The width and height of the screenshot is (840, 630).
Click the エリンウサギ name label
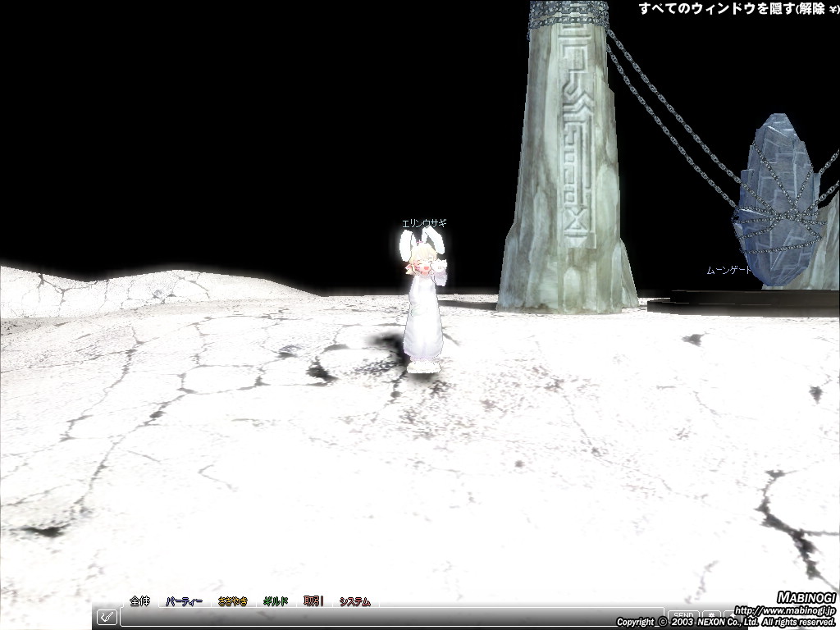point(424,223)
